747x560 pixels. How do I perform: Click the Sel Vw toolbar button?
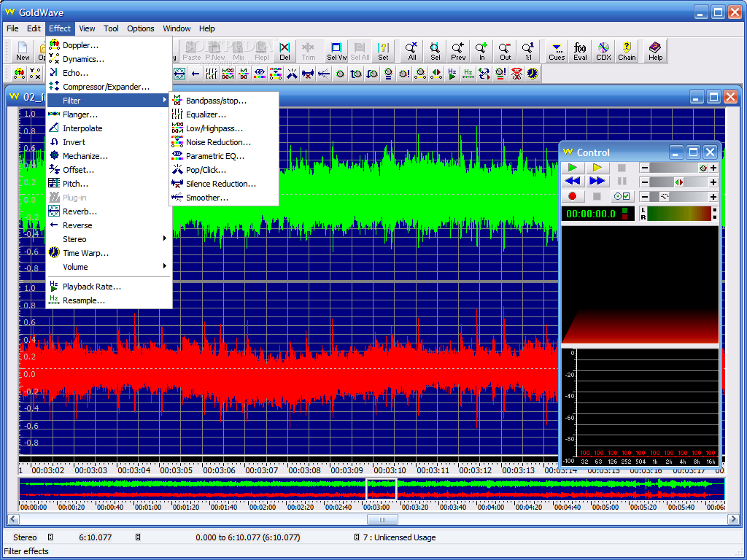[x=336, y=51]
